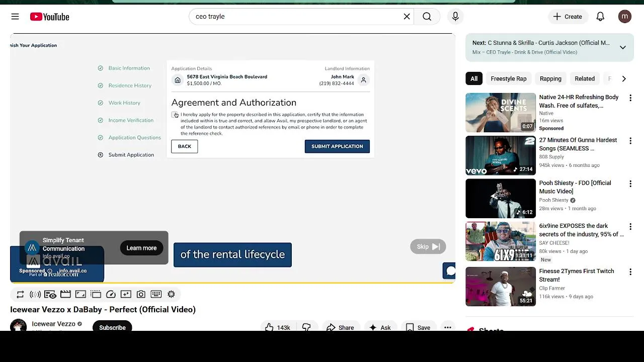The width and height of the screenshot is (644, 362).
Task: Open the video filters sparkle icon
Action: pos(126,294)
